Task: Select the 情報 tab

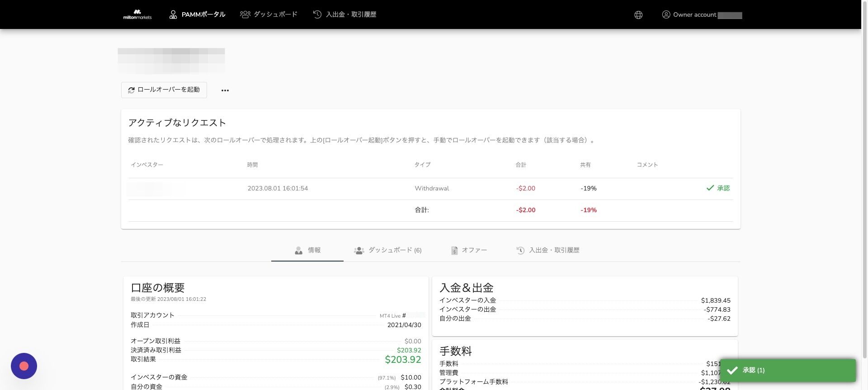Action: coord(307,250)
